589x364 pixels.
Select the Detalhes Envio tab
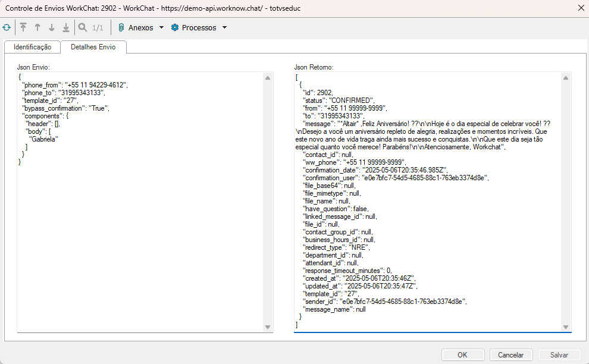[93, 47]
